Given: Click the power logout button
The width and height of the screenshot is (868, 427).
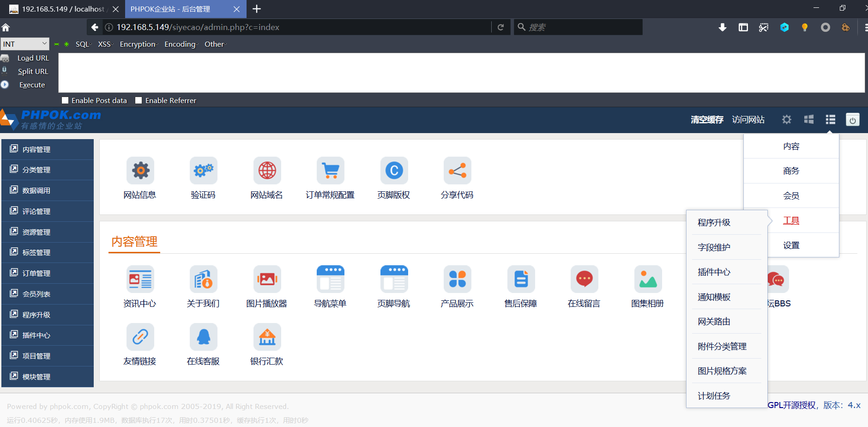Looking at the screenshot, I should (x=853, y=120).
